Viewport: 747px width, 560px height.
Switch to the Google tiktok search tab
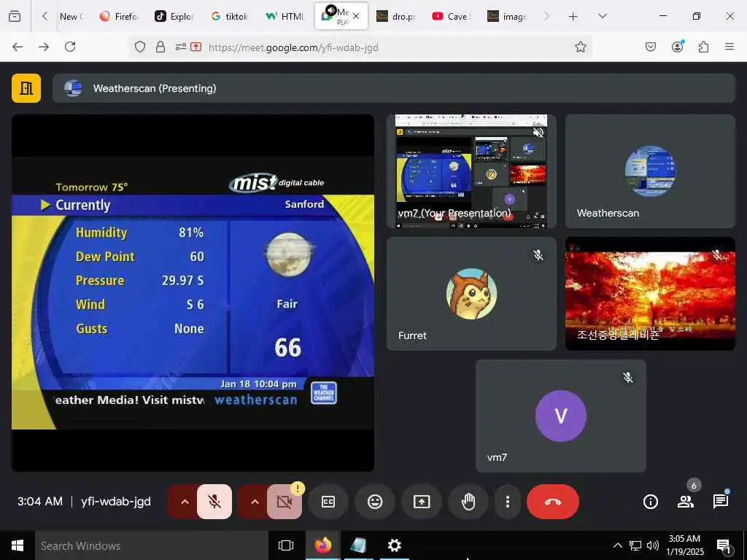(230, 16)
